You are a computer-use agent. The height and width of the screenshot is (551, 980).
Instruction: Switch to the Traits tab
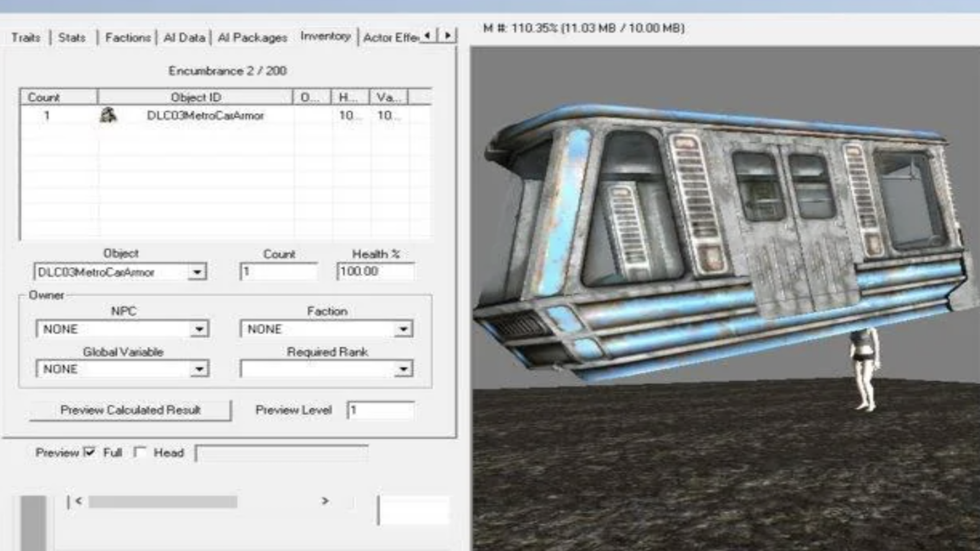click(26, 37)
